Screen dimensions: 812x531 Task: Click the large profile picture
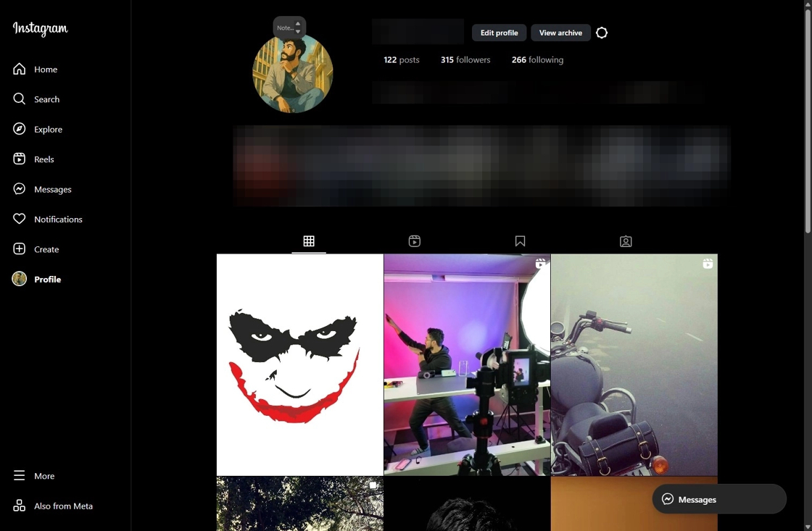[x=293, y=73]
